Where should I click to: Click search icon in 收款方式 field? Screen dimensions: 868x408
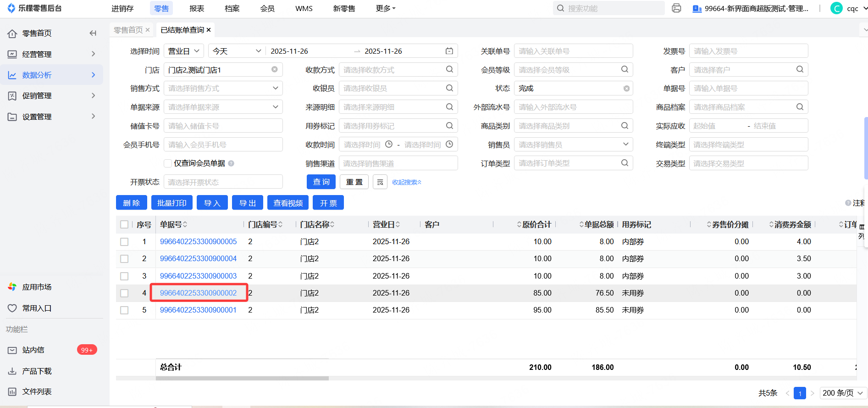[449, 70]
